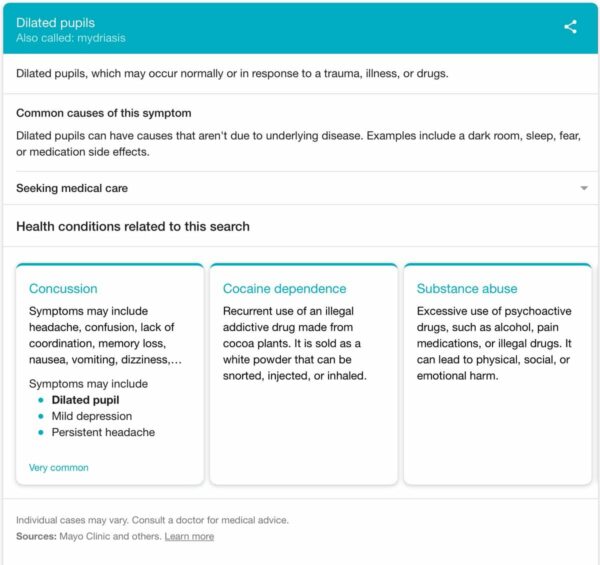The width and height of the screenshot is (600, 565).
Task: Click the Sources: Mayo Clinic text
Action: coord(88,537)
